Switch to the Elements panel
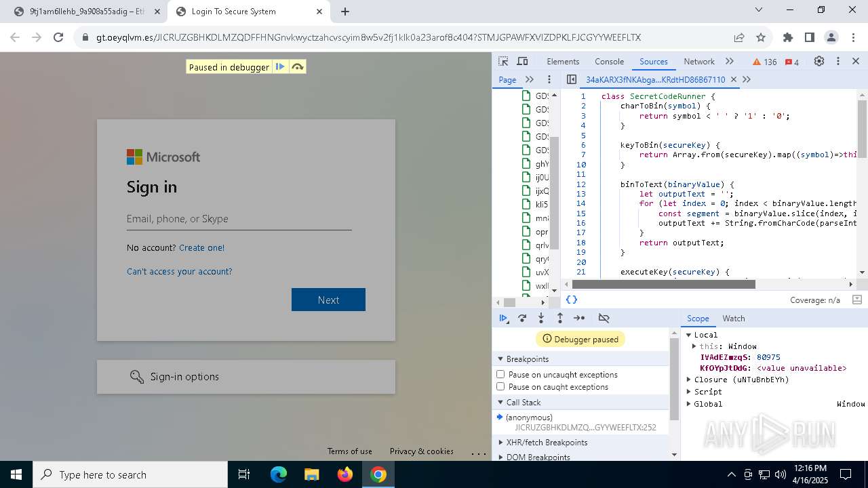Image resolution: width=868 pixels, height=488 pixels. (x=563, y=61)
